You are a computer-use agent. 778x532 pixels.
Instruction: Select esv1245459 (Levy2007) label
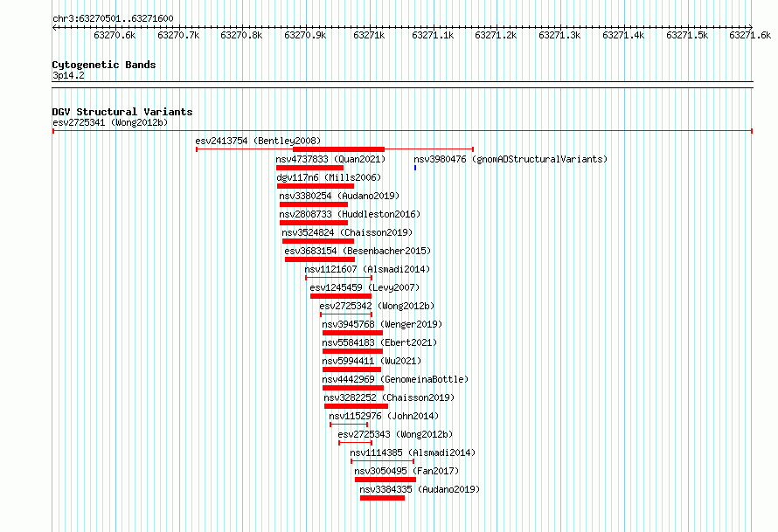tap(365, 287)
